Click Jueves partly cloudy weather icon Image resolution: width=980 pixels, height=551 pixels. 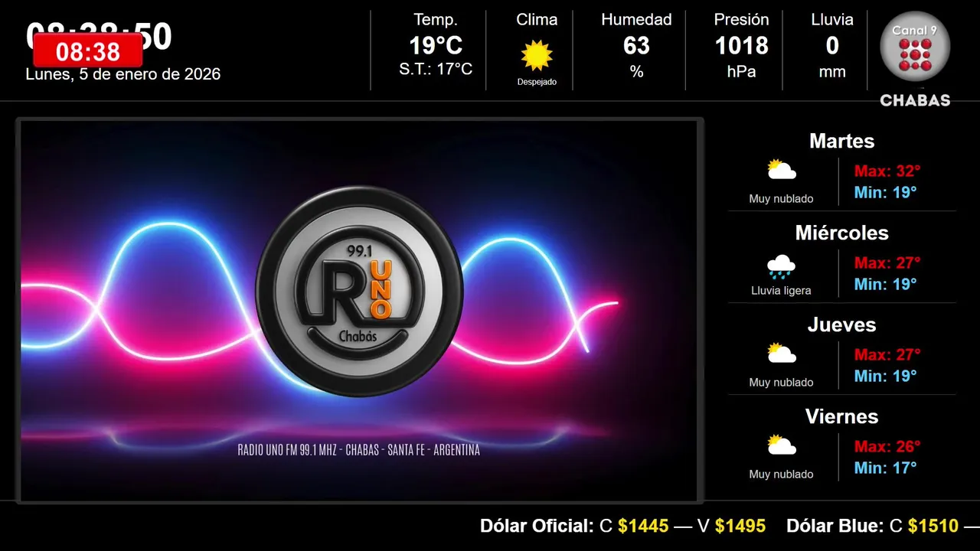(x=782, y=354)
